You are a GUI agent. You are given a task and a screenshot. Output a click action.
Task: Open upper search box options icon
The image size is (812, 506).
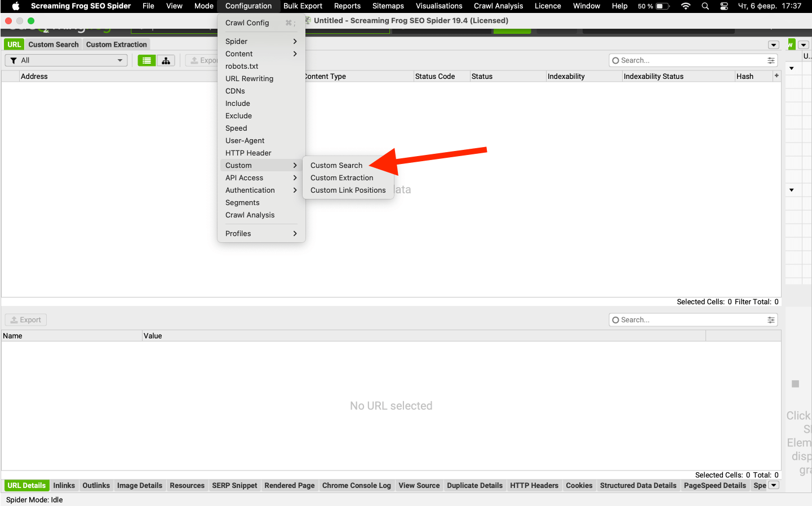point(771,60)
